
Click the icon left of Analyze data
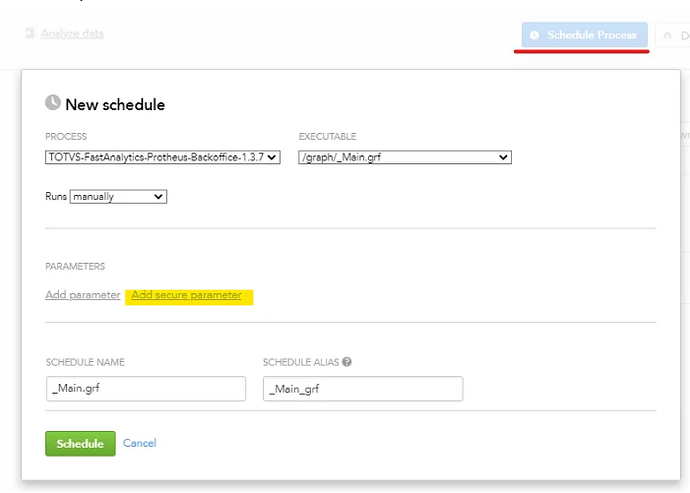30,34
